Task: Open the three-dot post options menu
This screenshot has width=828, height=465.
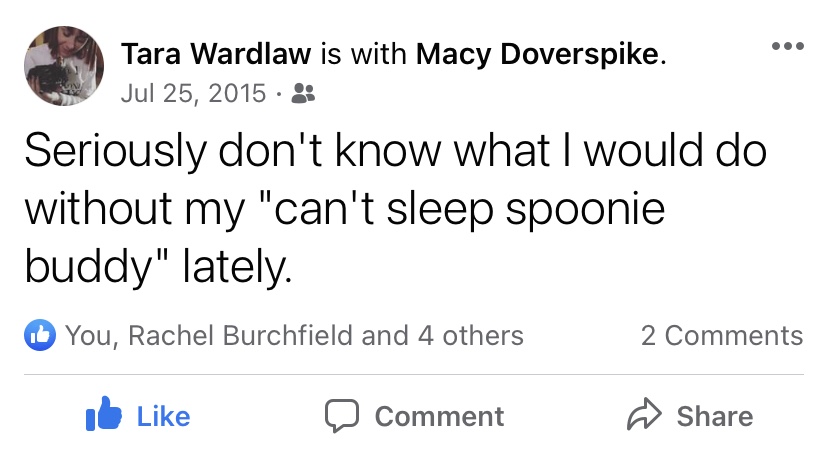Action: (x=787, y=47)
